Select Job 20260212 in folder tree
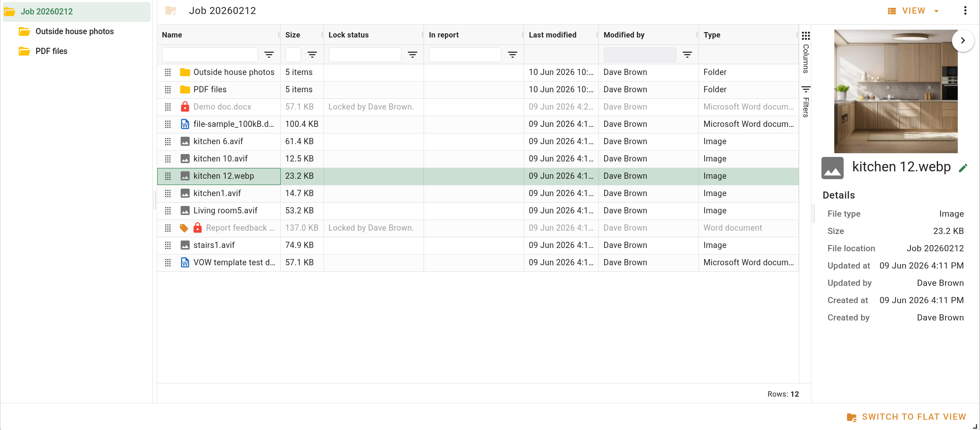 click(77, 12)
